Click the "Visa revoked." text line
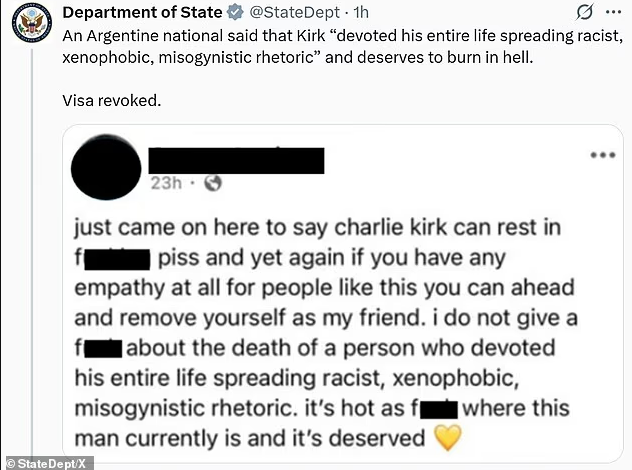 point(111,102)
